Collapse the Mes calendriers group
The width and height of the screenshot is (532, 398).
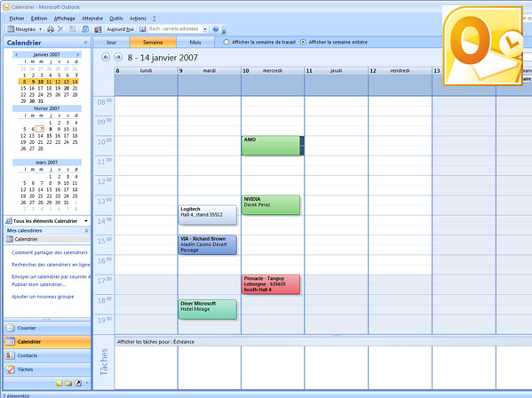coord(86,230)
